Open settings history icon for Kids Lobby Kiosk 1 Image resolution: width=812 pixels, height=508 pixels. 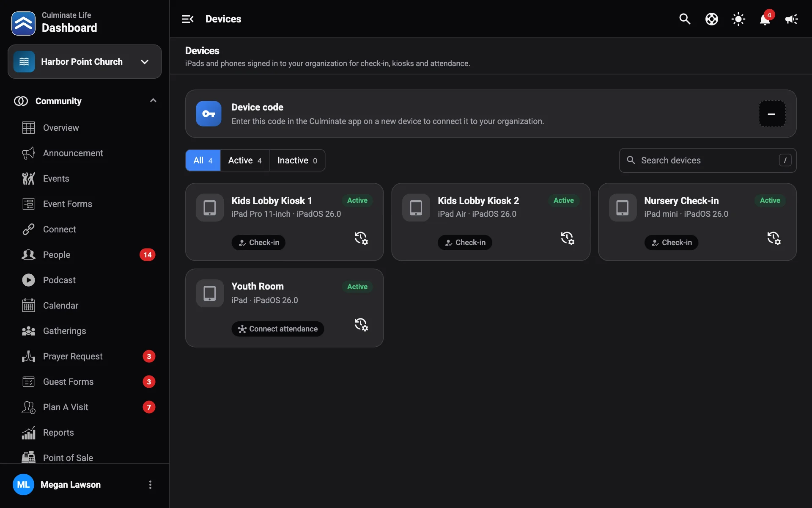[361, 238]
